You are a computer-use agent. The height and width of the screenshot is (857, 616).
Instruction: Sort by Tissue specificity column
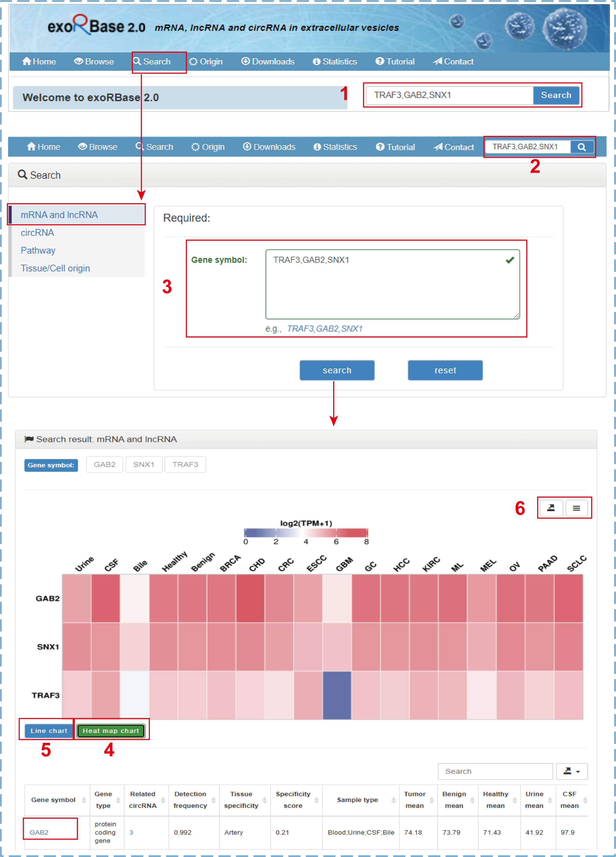point(245,800)
